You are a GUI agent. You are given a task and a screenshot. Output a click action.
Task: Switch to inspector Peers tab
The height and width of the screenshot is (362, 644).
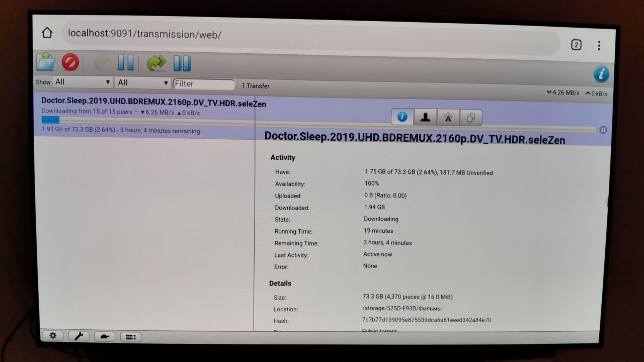[426, 117]
